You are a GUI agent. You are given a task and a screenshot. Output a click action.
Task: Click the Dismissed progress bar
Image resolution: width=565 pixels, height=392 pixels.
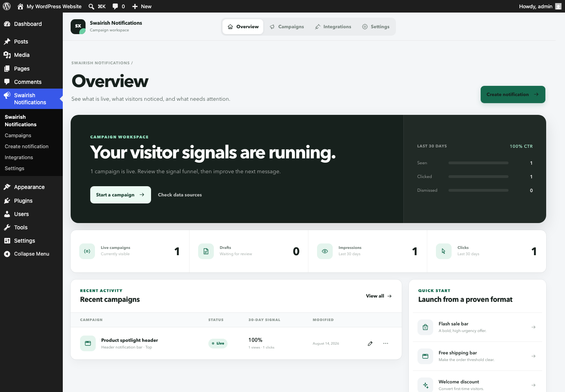point(478,190)
